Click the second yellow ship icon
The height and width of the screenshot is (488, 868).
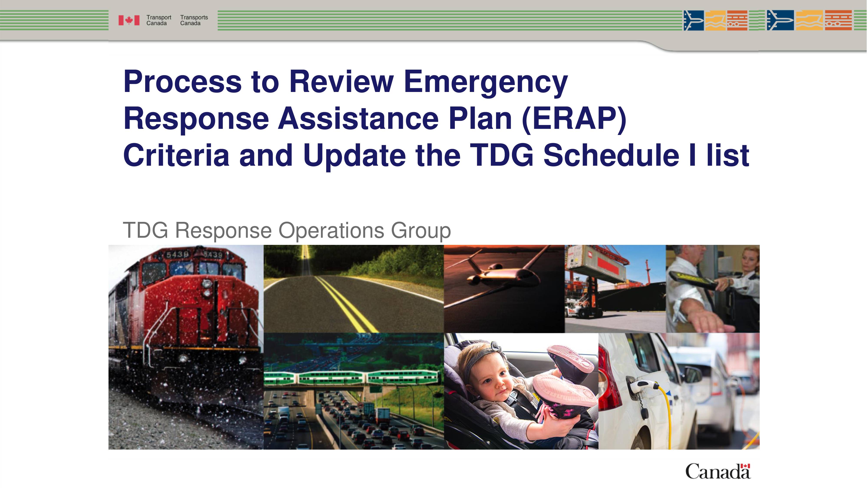coord(809,20)
